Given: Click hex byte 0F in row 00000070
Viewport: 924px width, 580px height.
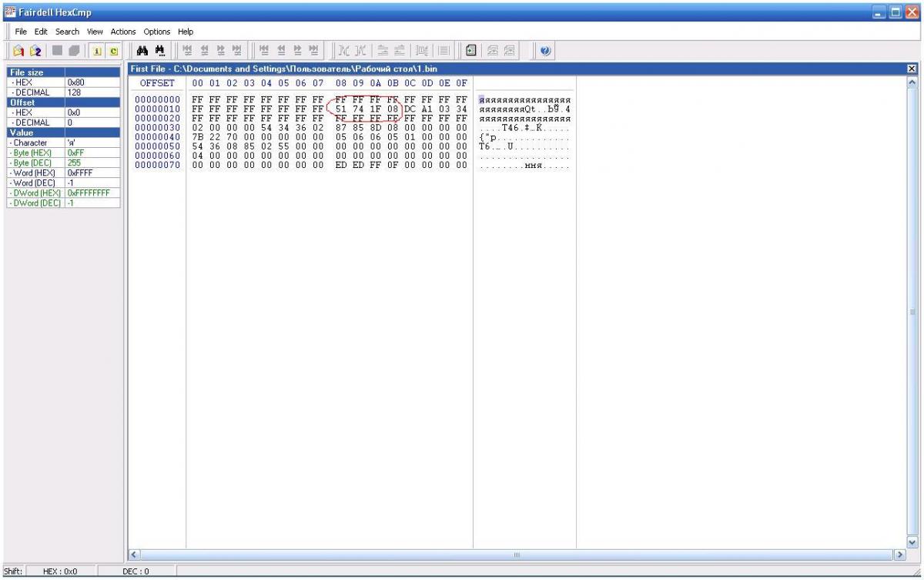Looking at the screenshot, I should pos(393,165).
